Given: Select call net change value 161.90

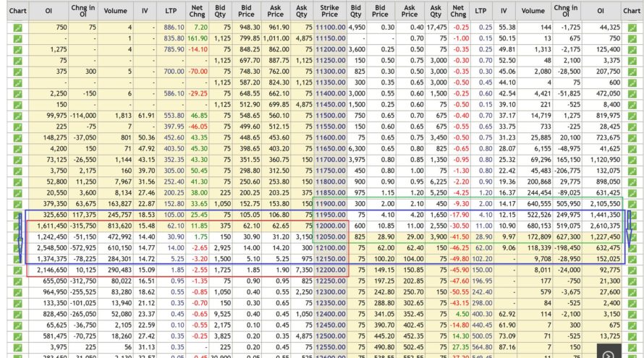Looking at the screenshot, I should click(x=198, y=38).
